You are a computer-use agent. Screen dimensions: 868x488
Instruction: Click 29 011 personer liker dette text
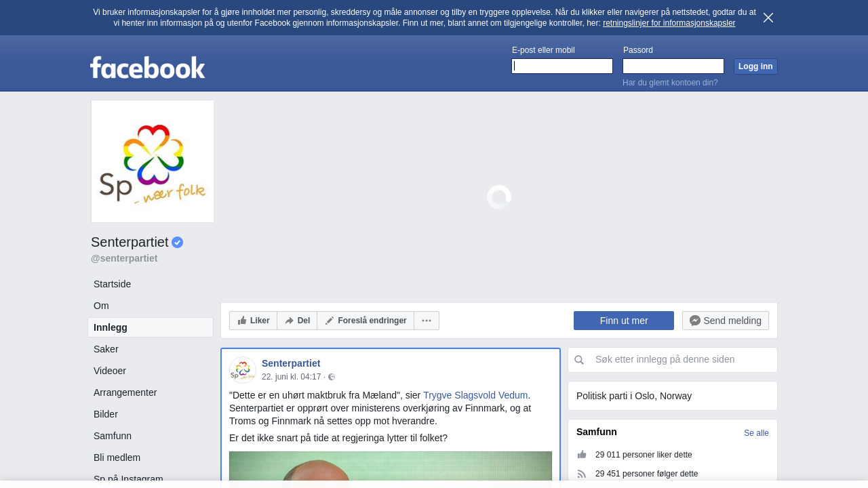pos(644,455)
